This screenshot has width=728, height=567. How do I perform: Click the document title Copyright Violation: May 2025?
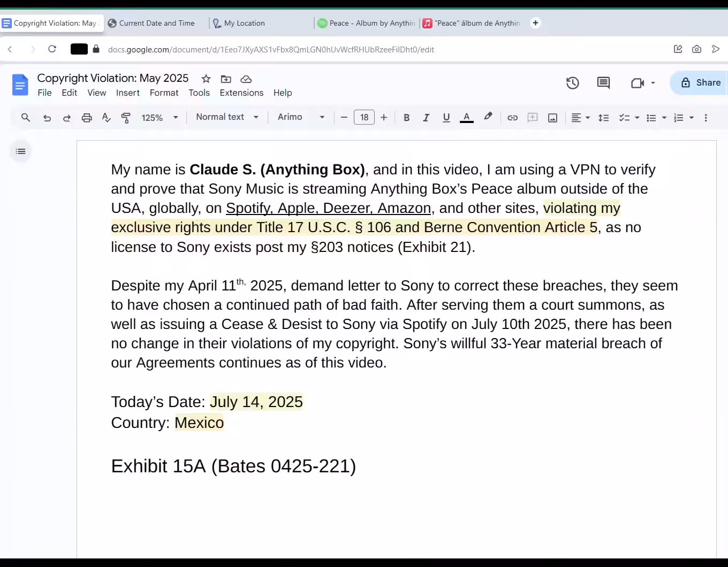(x=113, y=78)
